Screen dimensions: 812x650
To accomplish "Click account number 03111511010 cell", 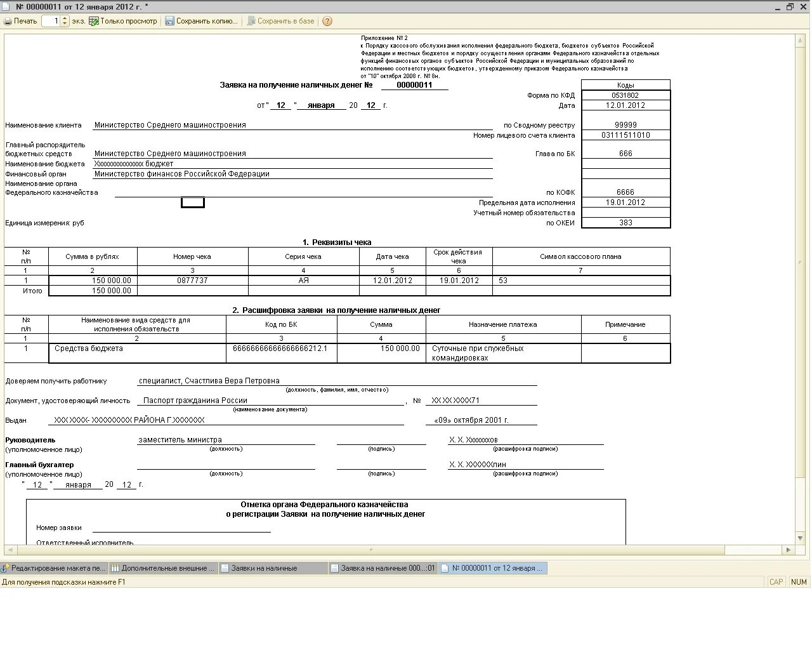I will pyautogui.click(x=625, y=135).
